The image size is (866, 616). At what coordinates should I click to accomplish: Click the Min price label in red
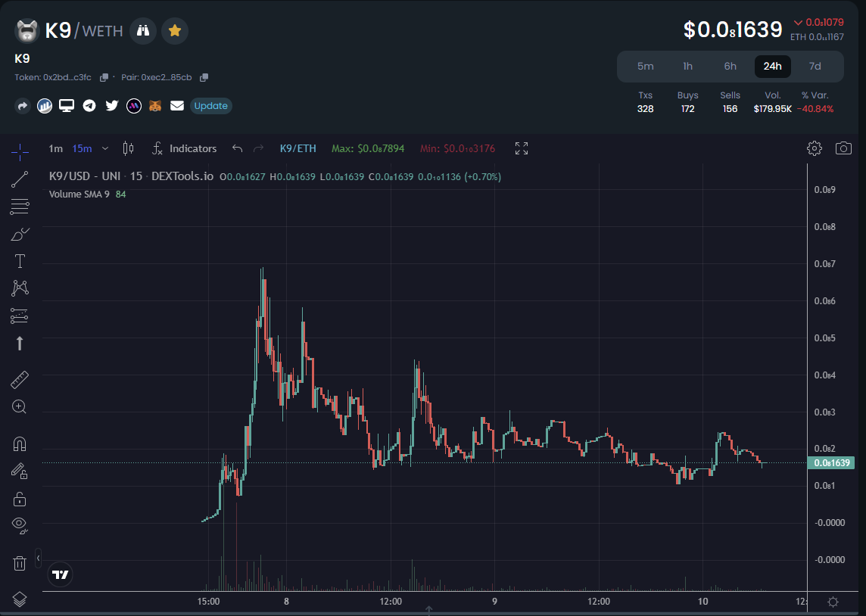[457, 148]
